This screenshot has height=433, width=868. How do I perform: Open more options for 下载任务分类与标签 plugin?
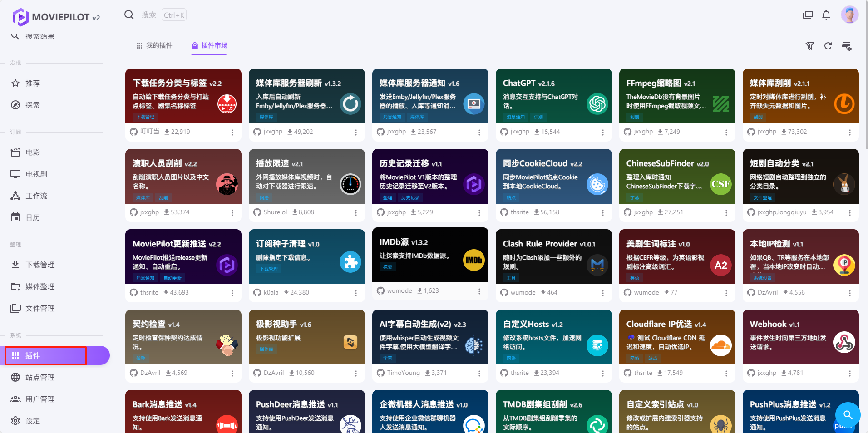(232, 132)
